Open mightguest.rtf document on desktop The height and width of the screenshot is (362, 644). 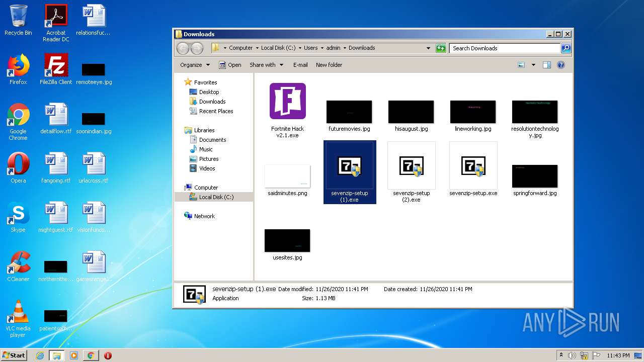coord(56,213)
